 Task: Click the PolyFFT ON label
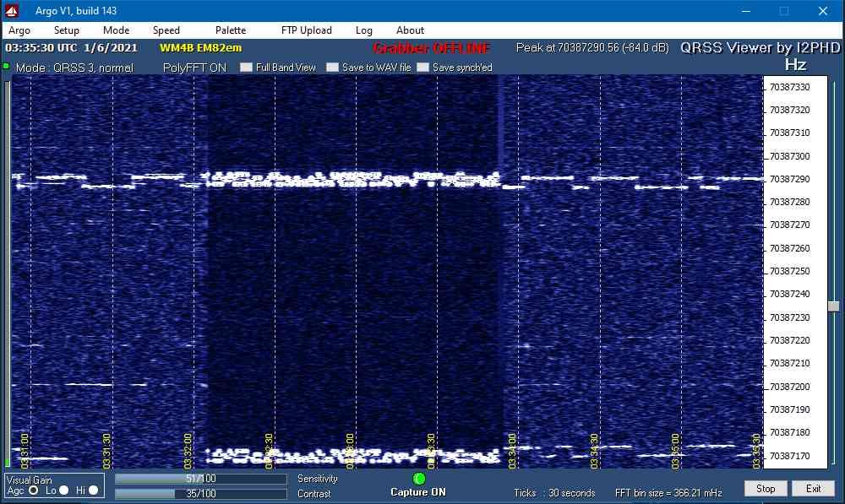[x=194, y=68]
